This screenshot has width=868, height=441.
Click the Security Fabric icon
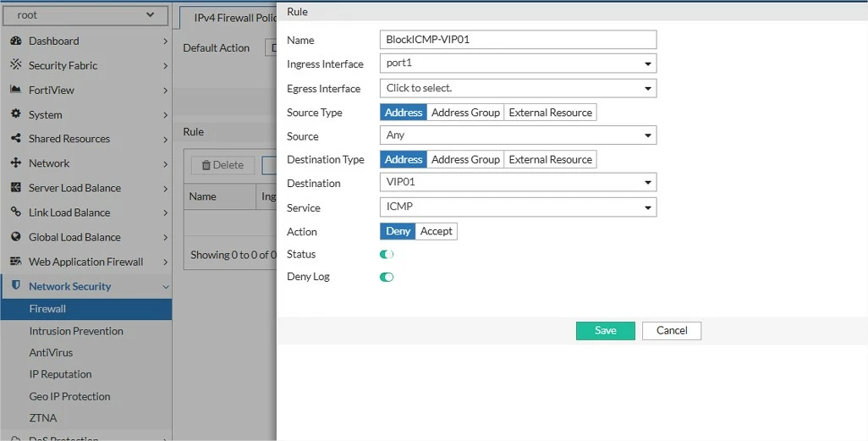16,65
